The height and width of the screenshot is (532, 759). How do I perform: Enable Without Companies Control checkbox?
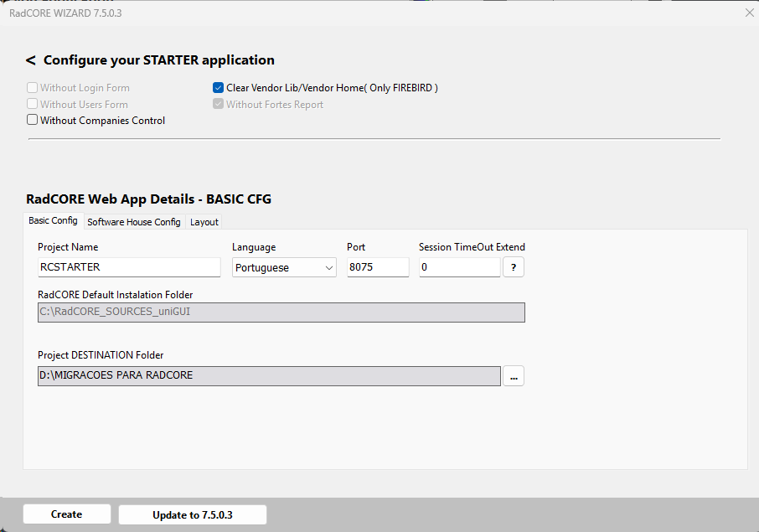pos(33,121)
